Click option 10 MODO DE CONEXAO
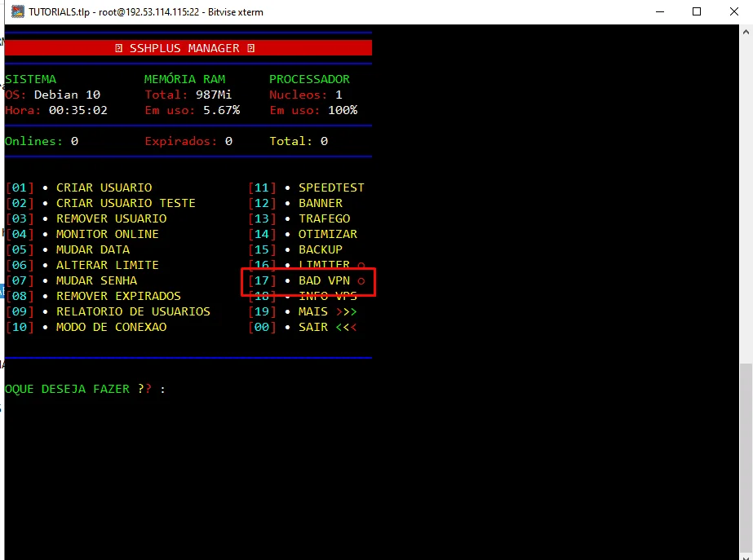The width and height of the screenshot is (753, 560). pos(86,327)
